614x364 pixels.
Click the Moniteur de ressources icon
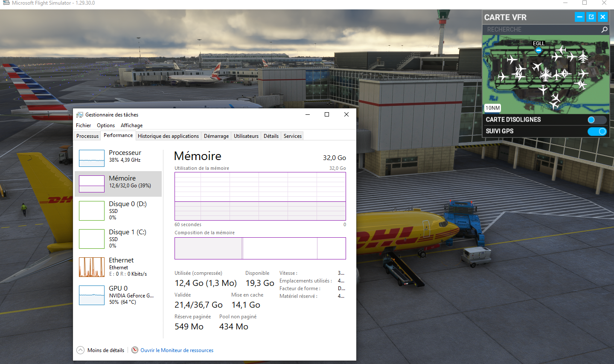pos(135,350)
